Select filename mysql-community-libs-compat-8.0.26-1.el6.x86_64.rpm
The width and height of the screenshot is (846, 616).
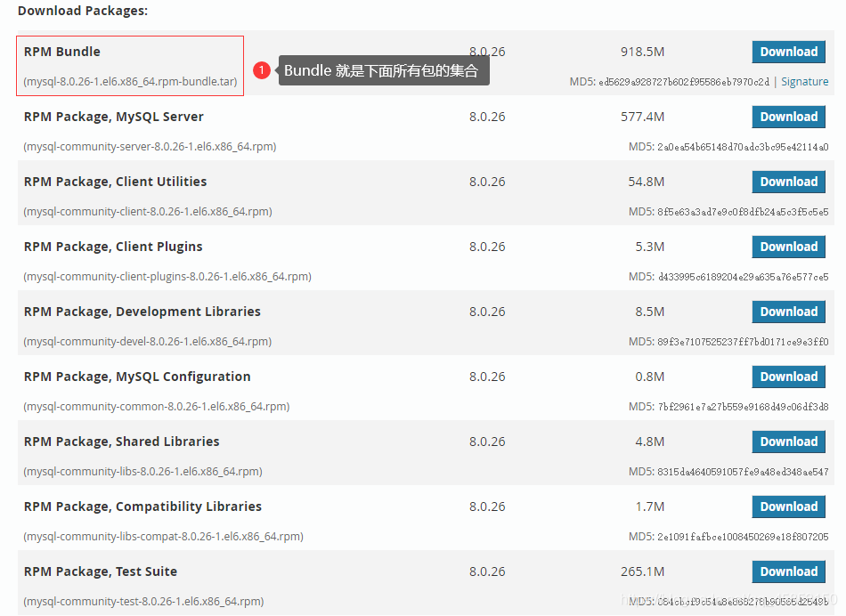[x=164, y=537]
